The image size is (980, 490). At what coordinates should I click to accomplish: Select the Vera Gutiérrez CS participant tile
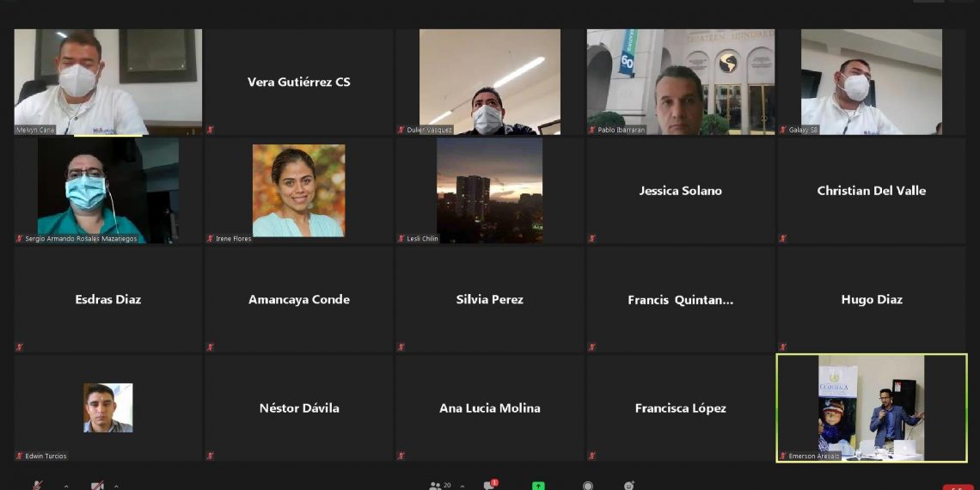point(298,82)
